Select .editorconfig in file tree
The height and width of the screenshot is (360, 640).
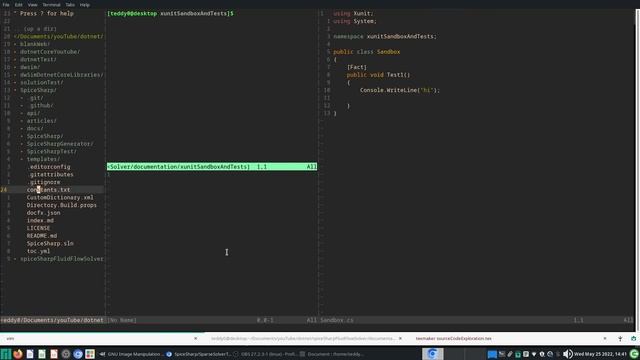click(49, 167)
